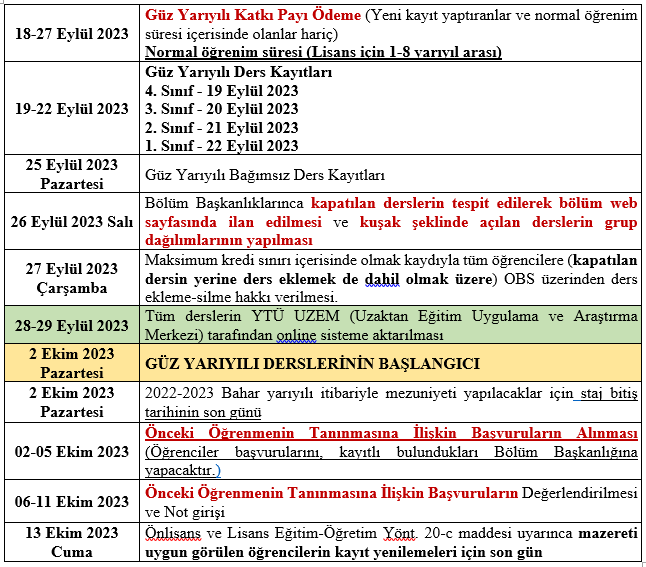Click the '06-11 Ekim 2023' date cell
The image size is (646, 567).
[x=71, y=501]
